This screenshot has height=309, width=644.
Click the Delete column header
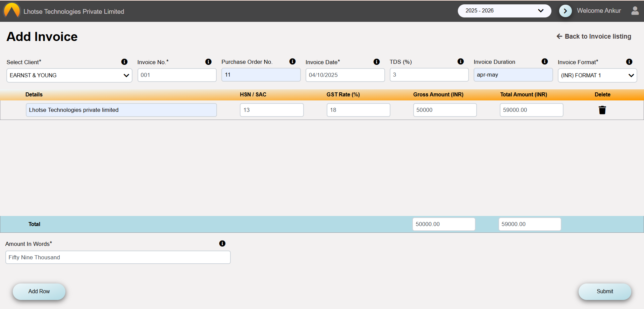click(602, 94)
